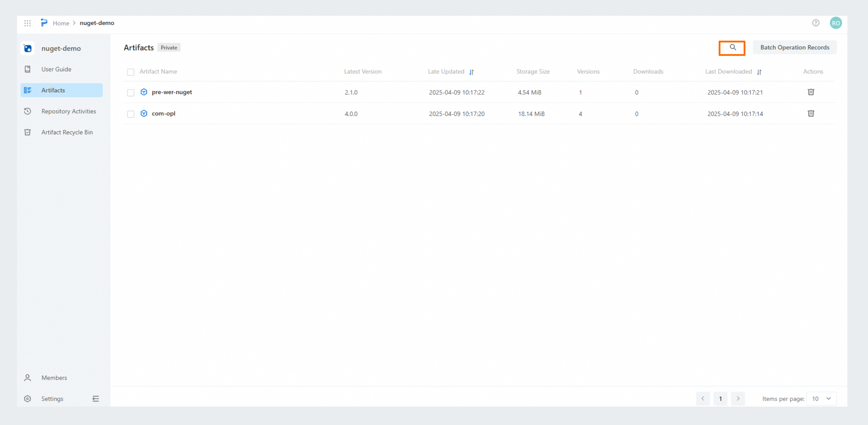Viewport: 868px width, 425px height.
Task: Click trash icon for com-opl row
Action: click(811, 114)
